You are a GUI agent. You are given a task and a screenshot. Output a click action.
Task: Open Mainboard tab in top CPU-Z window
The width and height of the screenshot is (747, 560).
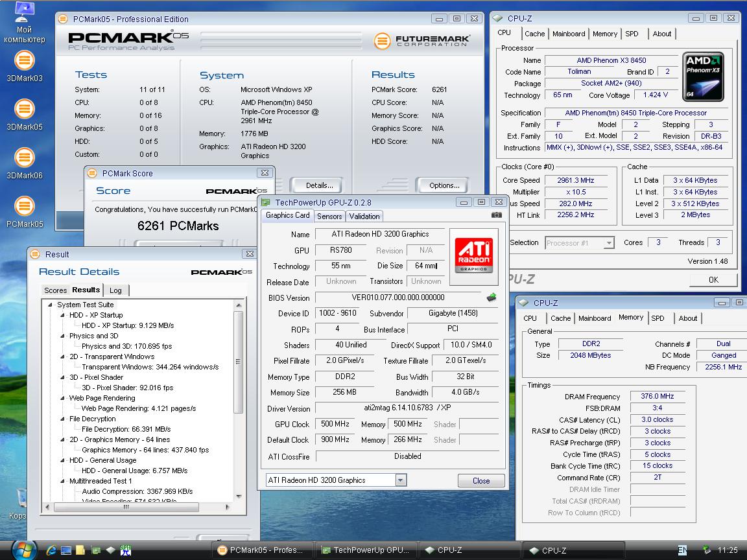point(569,34)
